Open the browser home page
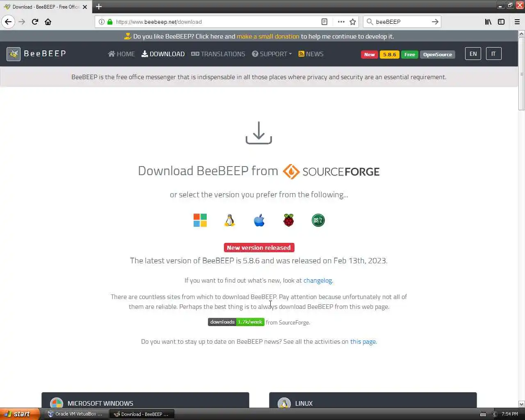The image size is (525, 420). [48, 22]
